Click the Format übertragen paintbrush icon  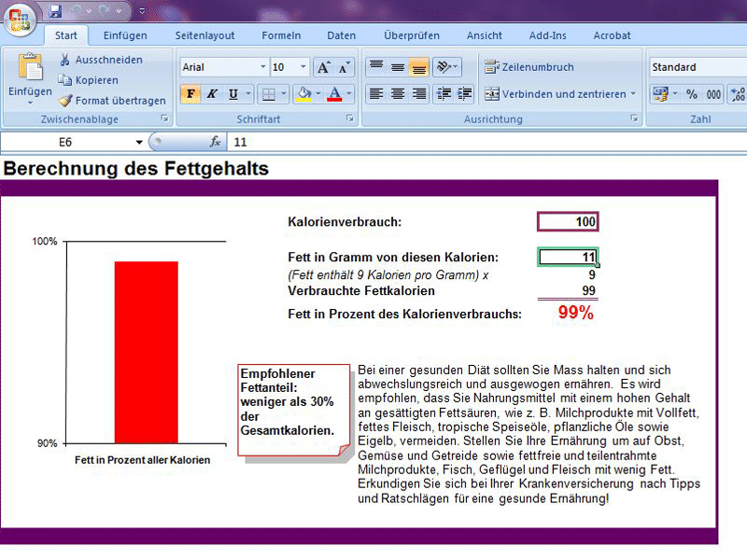pos(65,101)
